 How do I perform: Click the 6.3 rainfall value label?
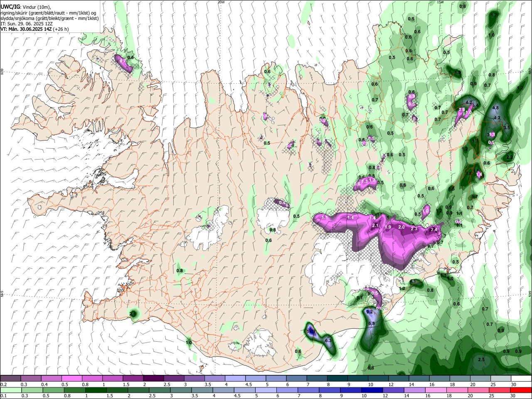(328, 340)
